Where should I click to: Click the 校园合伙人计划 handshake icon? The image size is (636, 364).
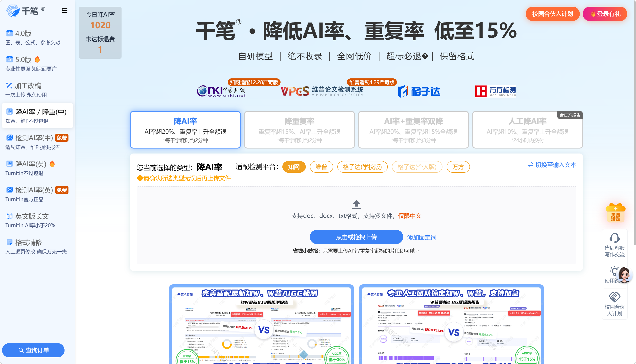click(x=615, y=297)
